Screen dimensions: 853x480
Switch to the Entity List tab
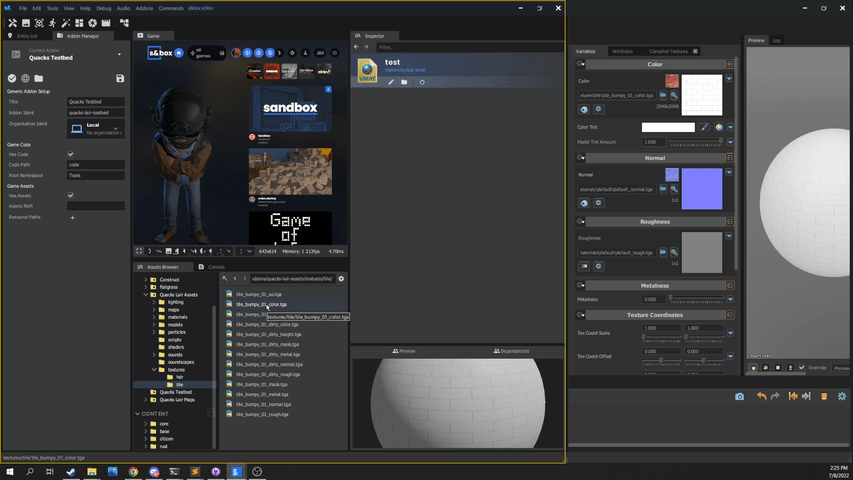point(27,36)
